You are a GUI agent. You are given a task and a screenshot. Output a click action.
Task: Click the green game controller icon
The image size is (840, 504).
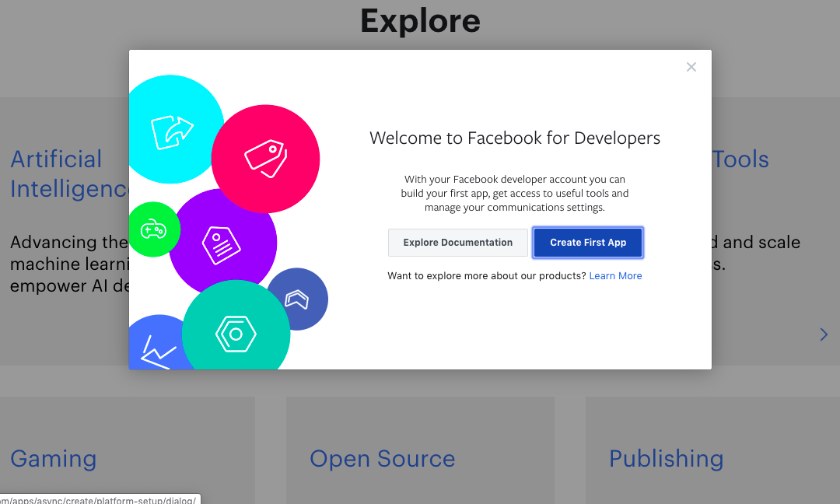(x=152, y=229)
